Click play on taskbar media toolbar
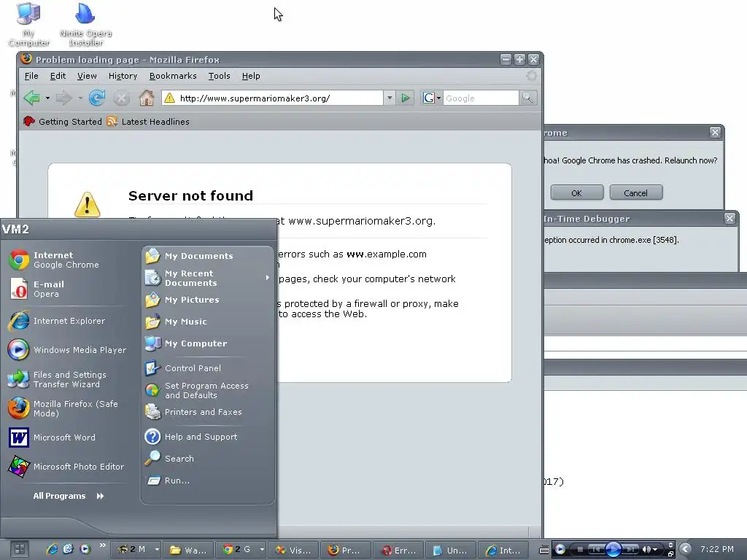Viewport: 747px width, 560px height. pyautogui.click(x=613, y=550)
